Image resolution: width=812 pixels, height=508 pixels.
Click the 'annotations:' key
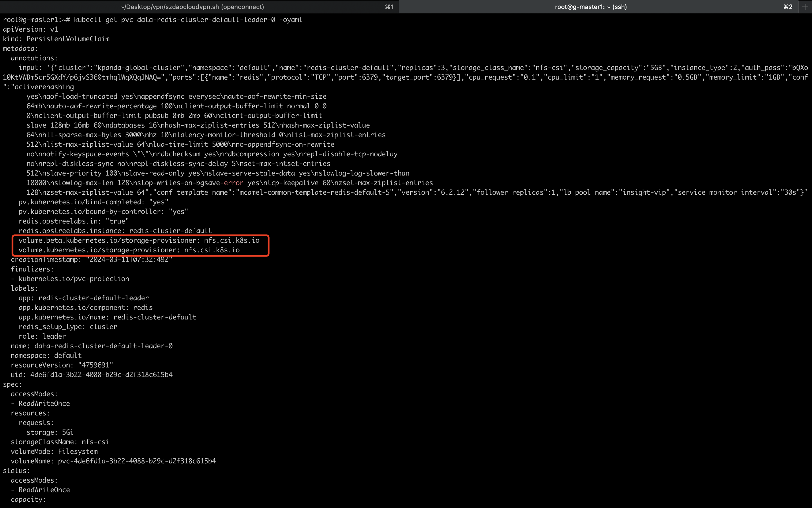34,58
